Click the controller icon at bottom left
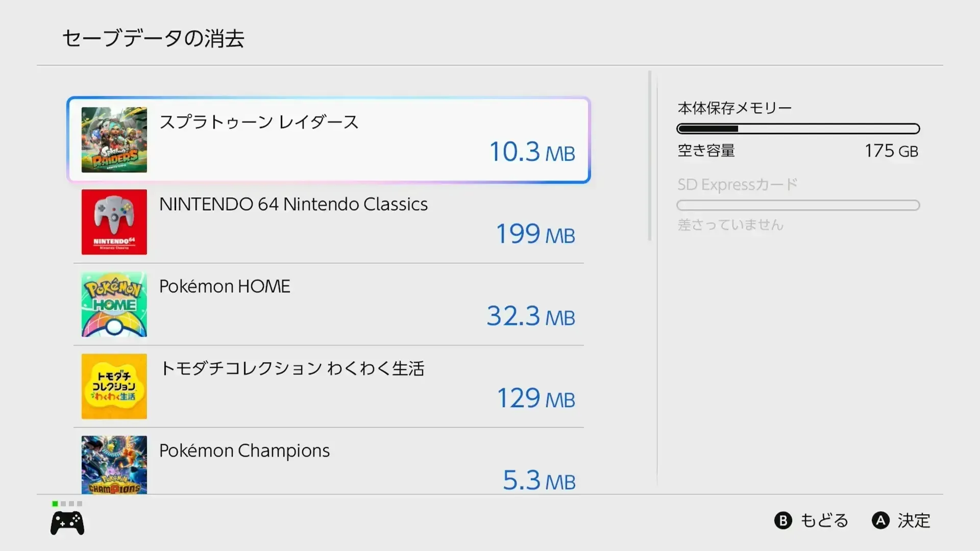 [67, 523]
